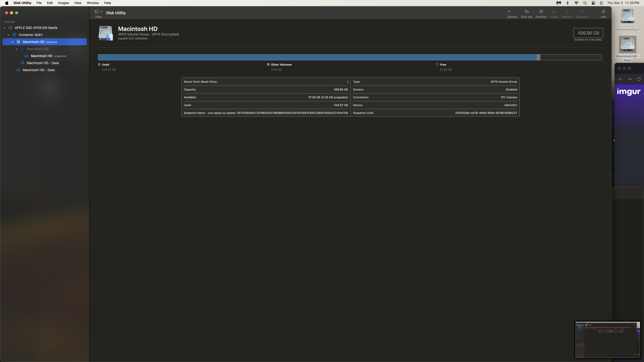Image resolution: width=644 pixels, height=362 pixels.
Task: Select Macintosh HD - Data volume
Action: click(43, 63)
